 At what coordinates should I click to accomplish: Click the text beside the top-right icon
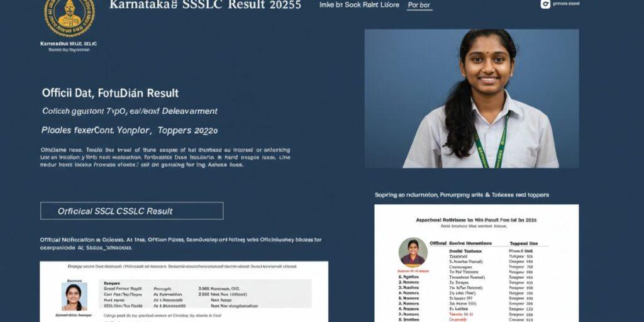click(x=567, y=3)
